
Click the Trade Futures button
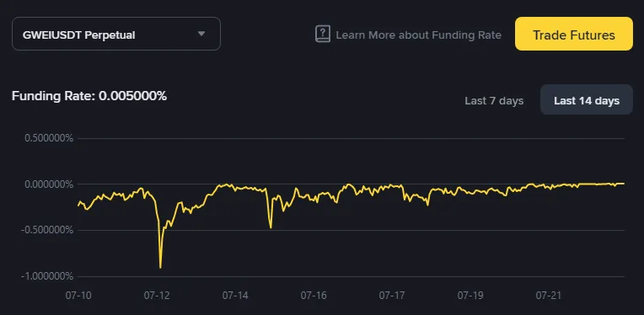tap(574, 34)
